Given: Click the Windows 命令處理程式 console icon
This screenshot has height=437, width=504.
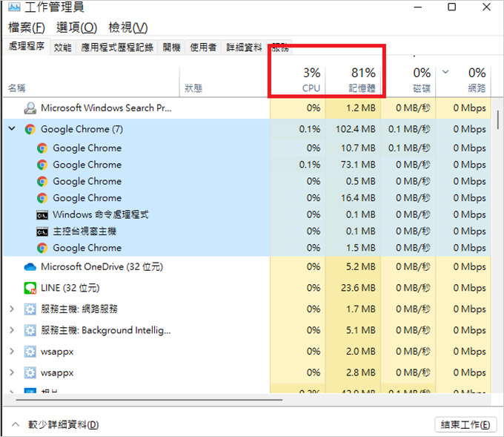Looking at the screenshot, I should (x=42, y=215).
